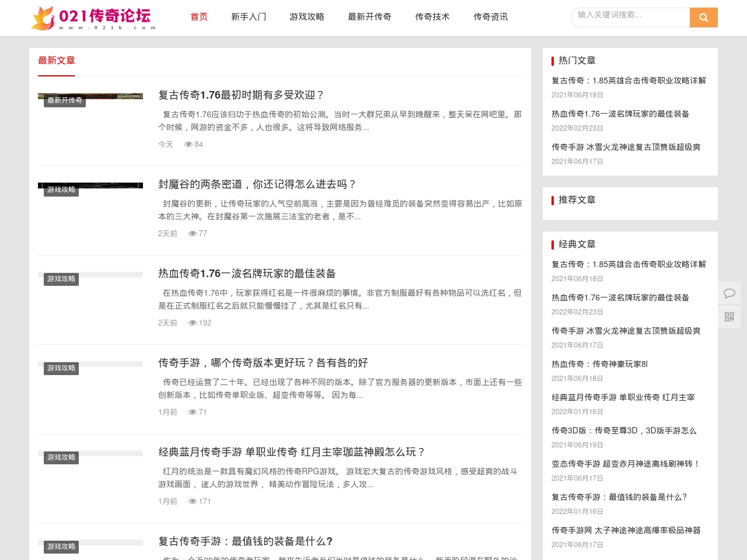The width and height of the screenshot is (747, 560).
Task: Open 经典文章 link 热血传奇1.76一波名牌玩家的最佳装备
Action: point(620,297)
